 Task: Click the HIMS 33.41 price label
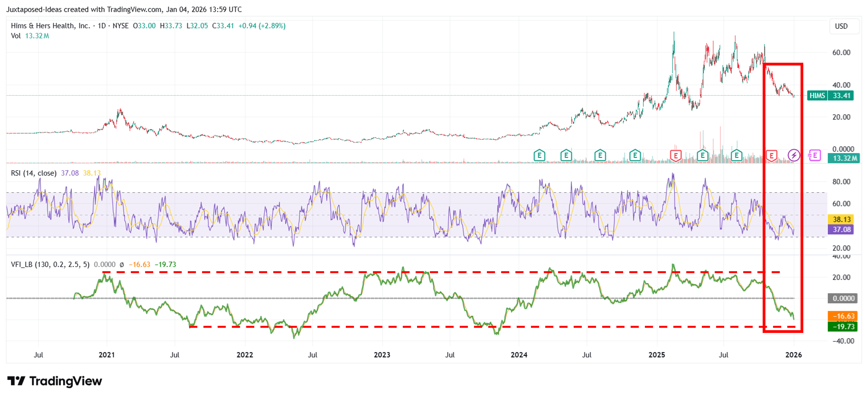point(830,96)
